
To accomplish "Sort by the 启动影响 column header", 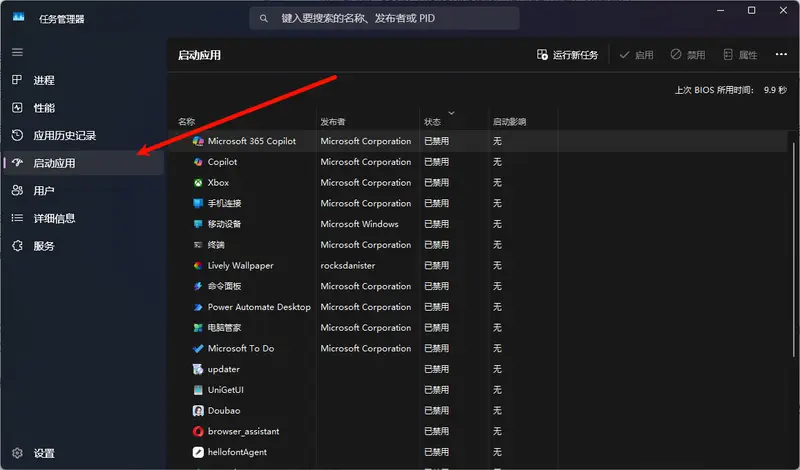I will [x=509, y=121].
